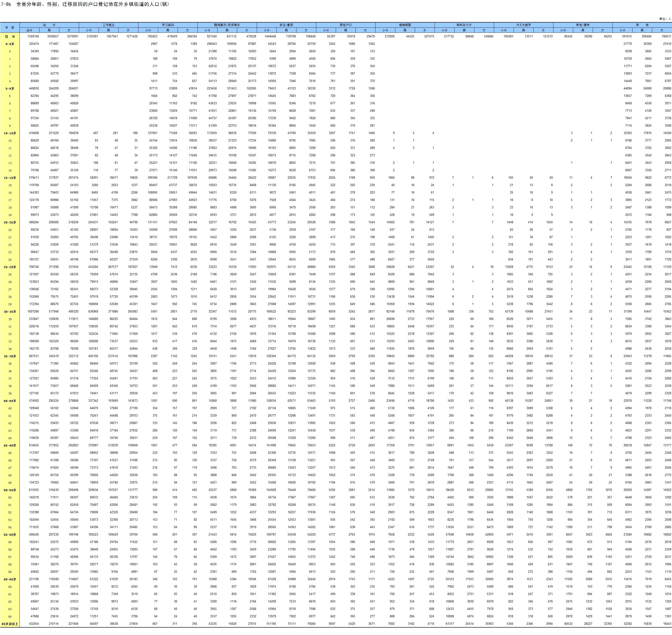The height and width of the screenshot is (635, 672).
Task: Select the 65岁及以上 row label
Action: (x=10, y=624)
